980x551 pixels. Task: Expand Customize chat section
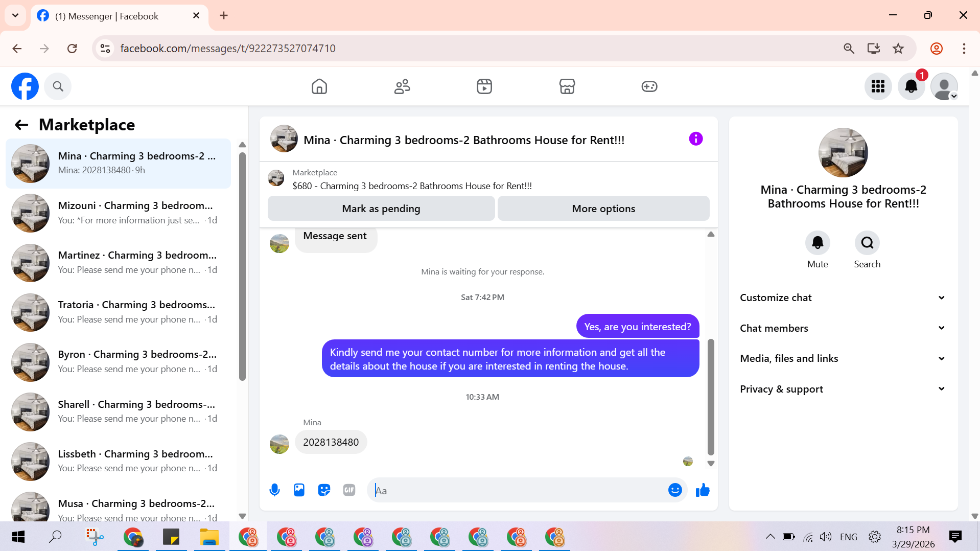pyautogui.click(x=843, y=297)
